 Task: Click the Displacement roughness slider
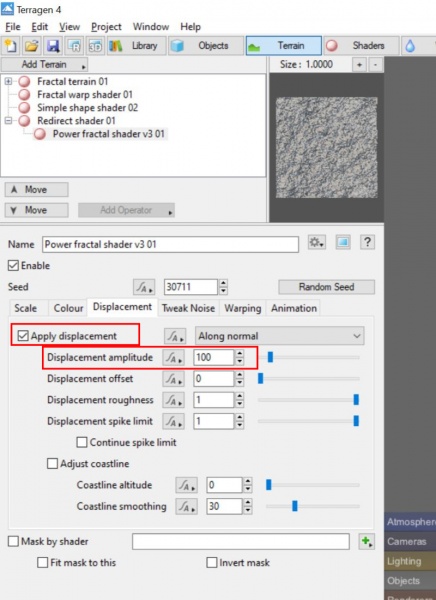(x=309, y=400)
